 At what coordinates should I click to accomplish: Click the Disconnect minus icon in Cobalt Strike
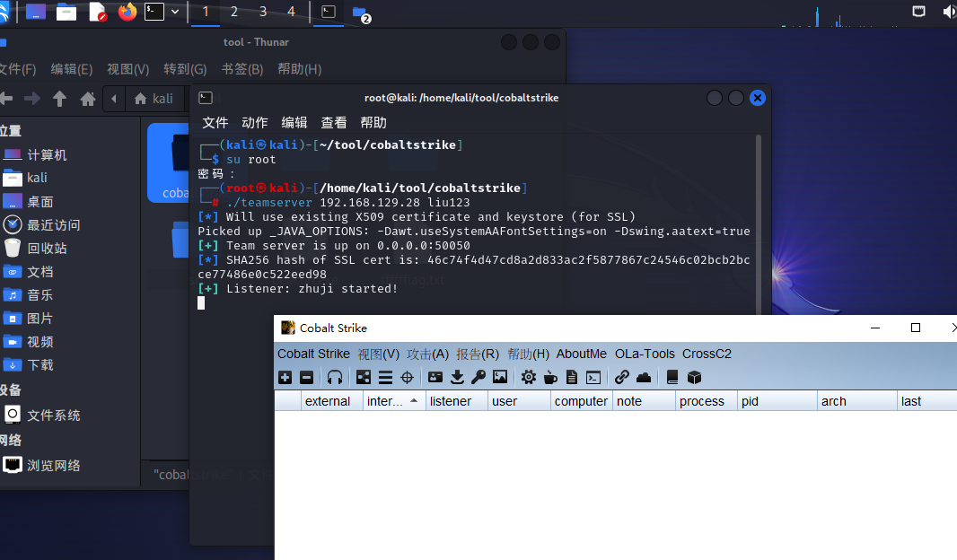point(306,378)
